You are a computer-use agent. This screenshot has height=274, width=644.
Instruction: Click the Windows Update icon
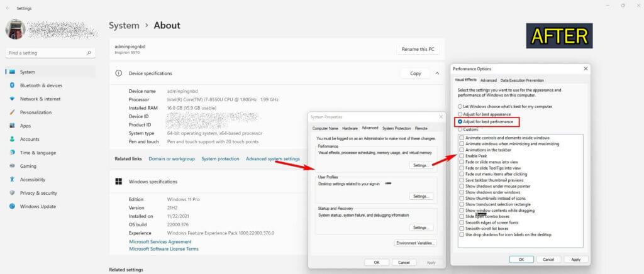12,206
